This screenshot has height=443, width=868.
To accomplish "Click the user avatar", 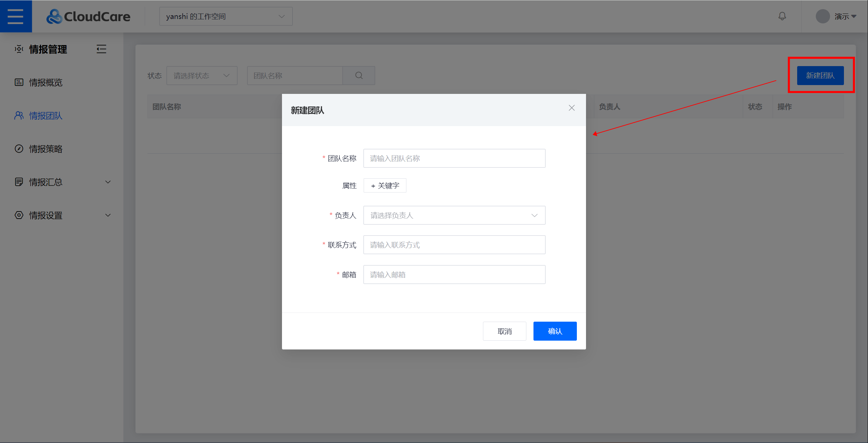I will click(x=823, y=16).
